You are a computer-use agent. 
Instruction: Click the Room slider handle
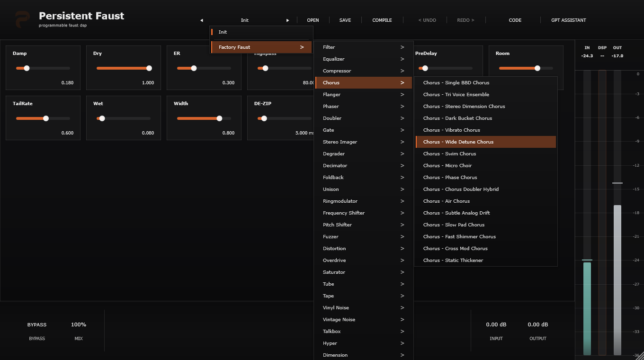click(x=537, y=68)
